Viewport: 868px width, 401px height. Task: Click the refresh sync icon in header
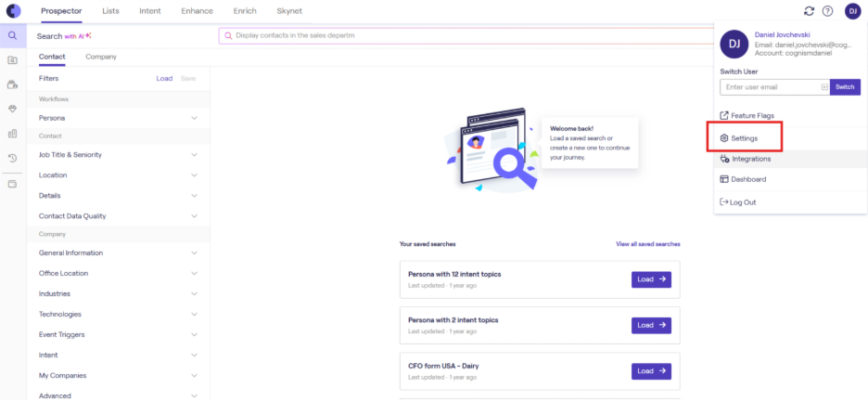pos(810,11)
